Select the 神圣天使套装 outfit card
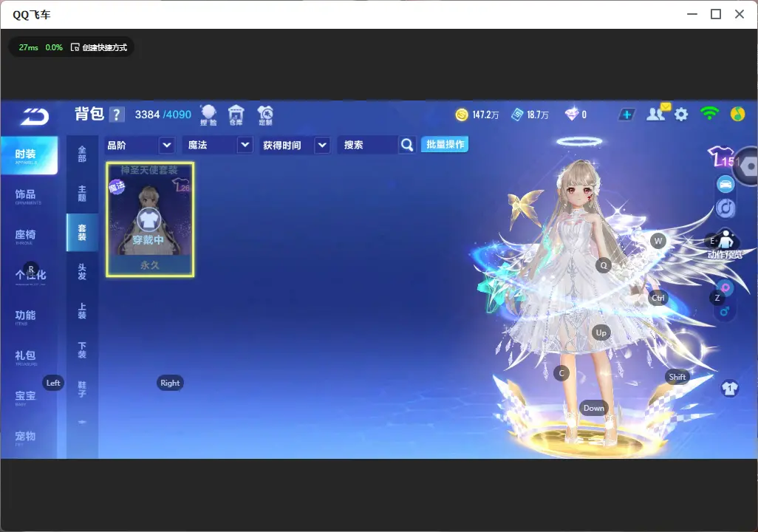 [150, 219]
